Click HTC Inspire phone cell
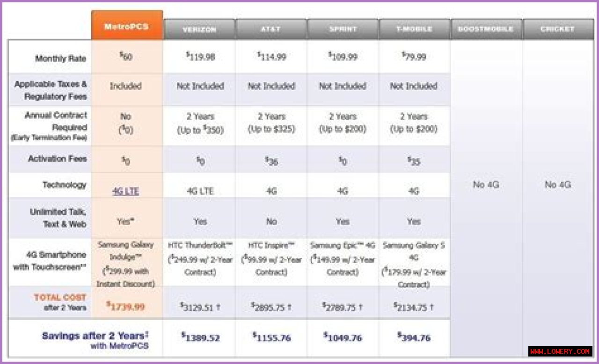 coord(271,259)
